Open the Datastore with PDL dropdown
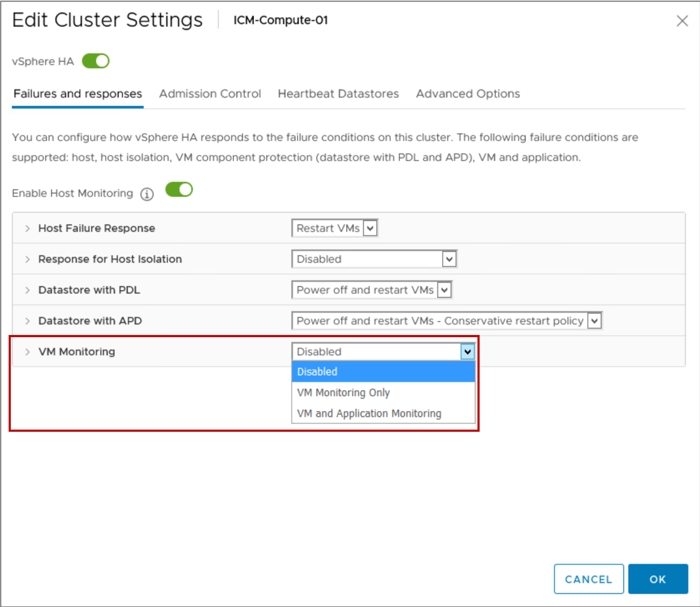The image size is (700, 607). [372, 290]
